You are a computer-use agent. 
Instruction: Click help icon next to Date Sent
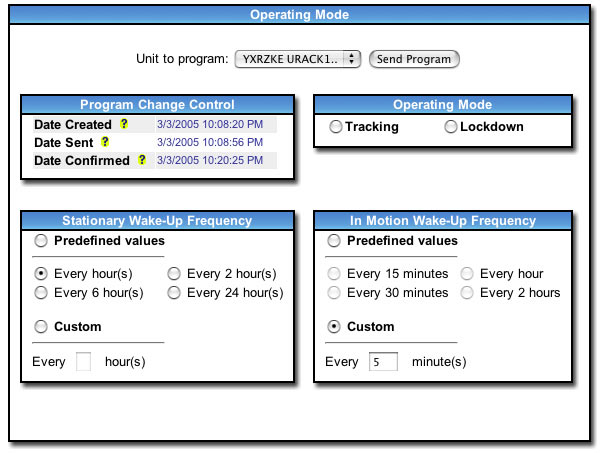point(105,143)
